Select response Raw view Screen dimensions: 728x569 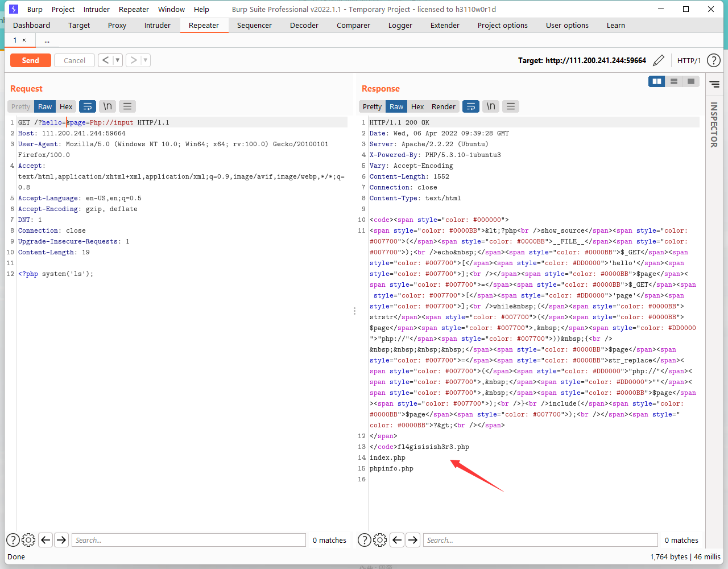[396, 106]
